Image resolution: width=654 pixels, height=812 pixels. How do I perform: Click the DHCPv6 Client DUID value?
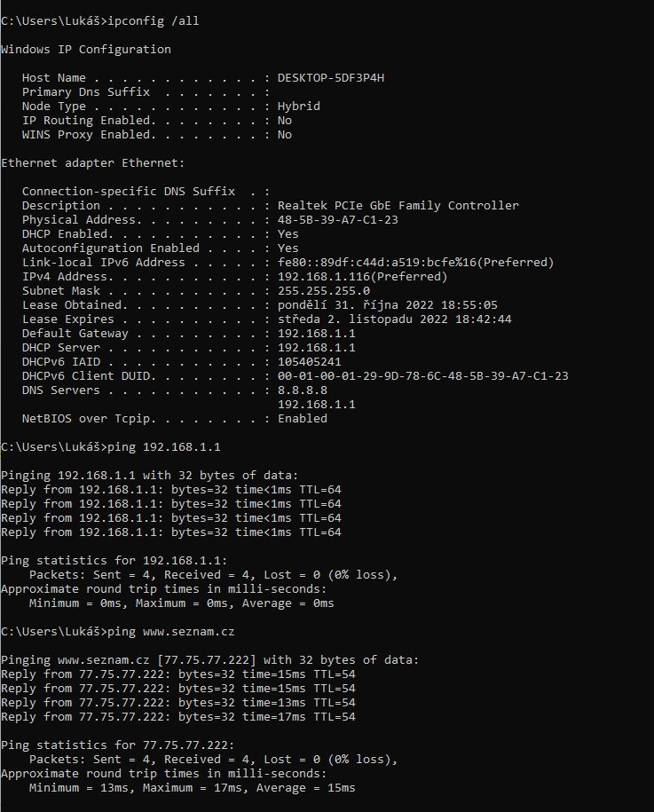pos(422,376)
